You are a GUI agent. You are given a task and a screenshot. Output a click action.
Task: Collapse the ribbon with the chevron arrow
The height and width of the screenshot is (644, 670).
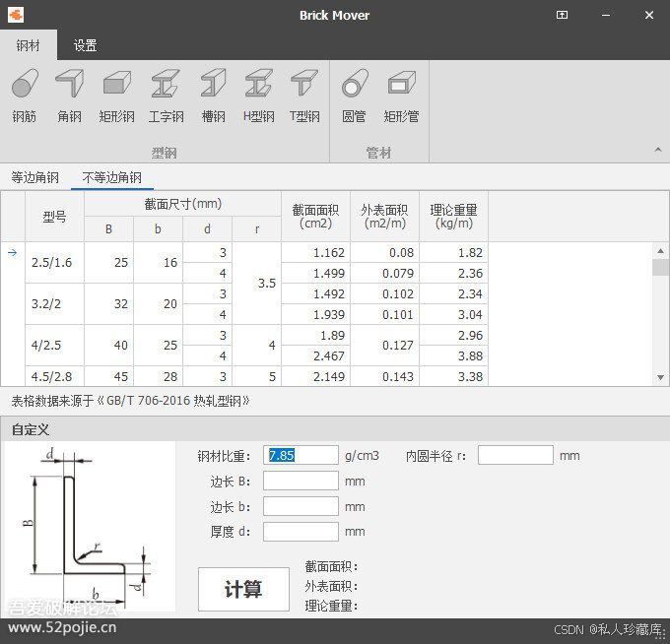click(x=658, y=150)
